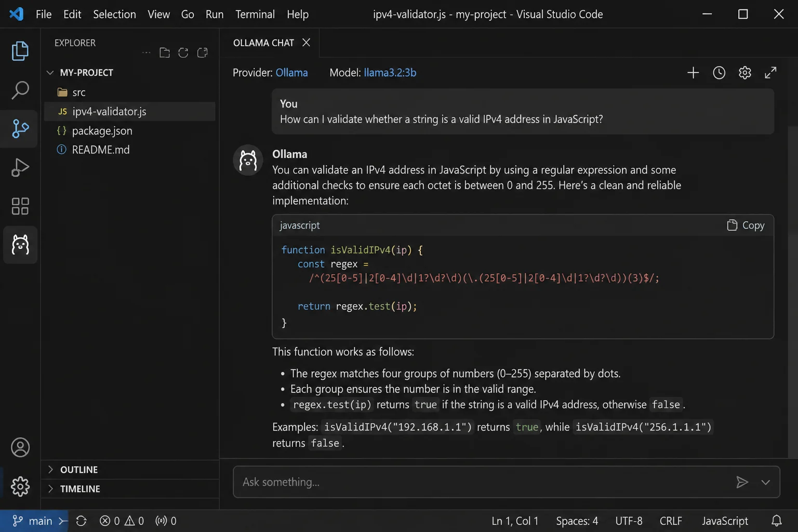Viewport: 798px width, 532px height.
Task: Open the Ollama llama icon in activity bar
Action: pyautogui.click(x=20, y=245)
